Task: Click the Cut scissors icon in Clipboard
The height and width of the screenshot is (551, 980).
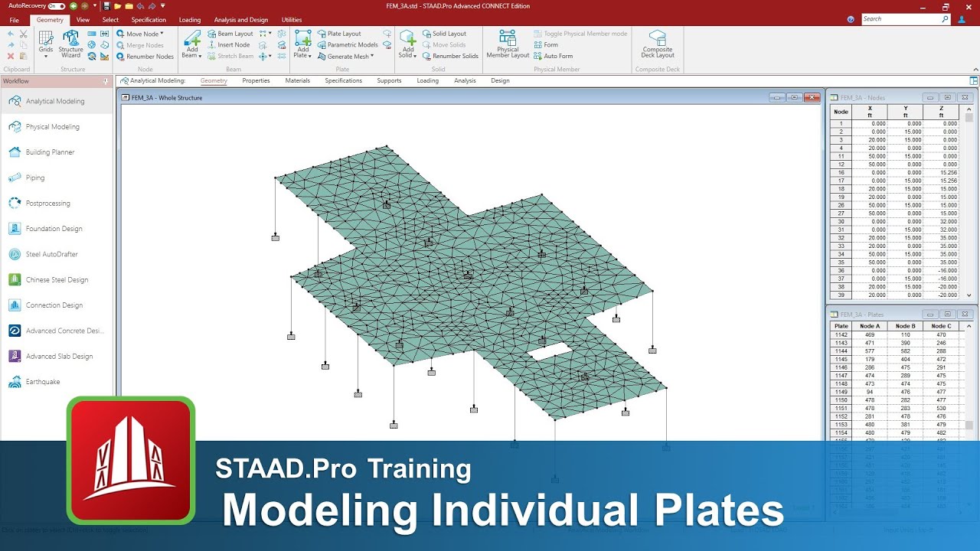Action: pos(24,34)
